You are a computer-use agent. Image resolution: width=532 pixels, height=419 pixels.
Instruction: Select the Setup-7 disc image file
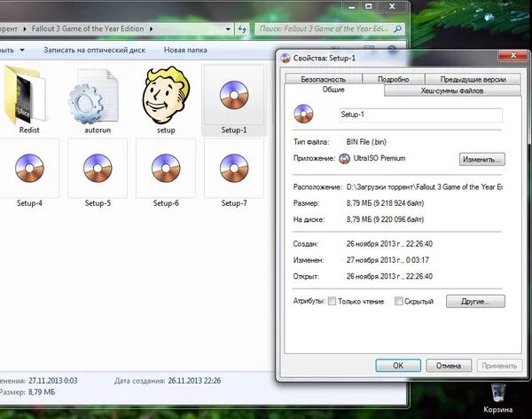[x=234, y=173]
